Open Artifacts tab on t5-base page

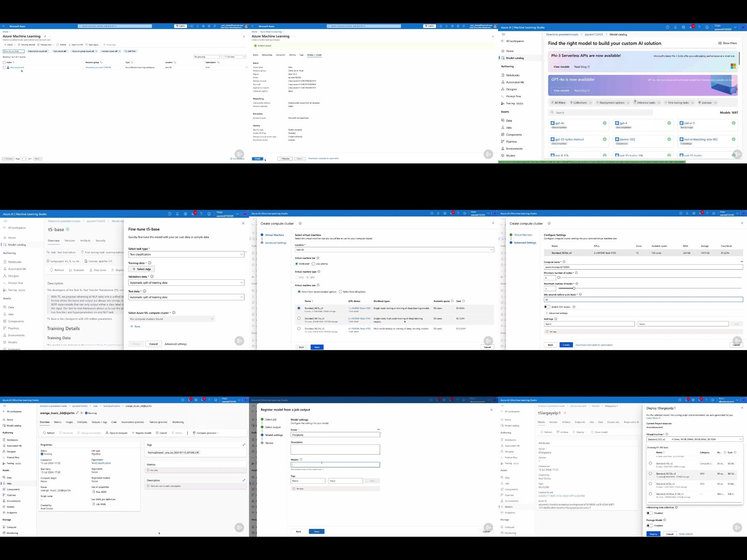[x=85, y=241]
